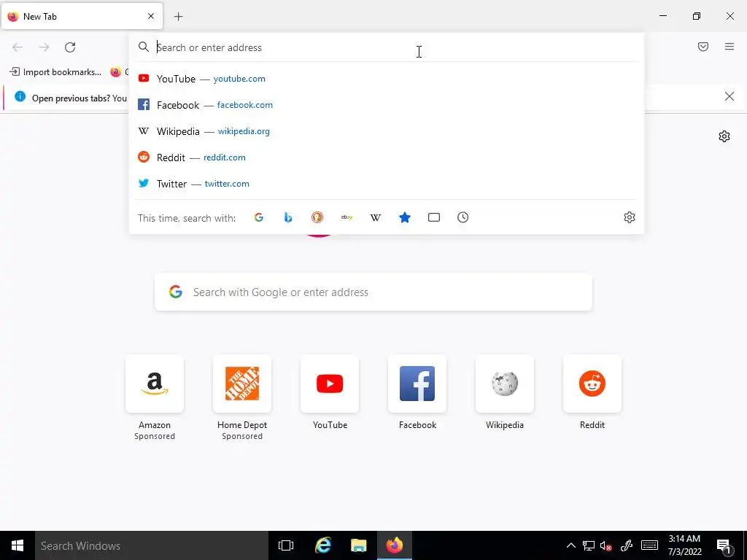Click the muted volume tray icon
The image size is (747, 560).
coord(606,545)
